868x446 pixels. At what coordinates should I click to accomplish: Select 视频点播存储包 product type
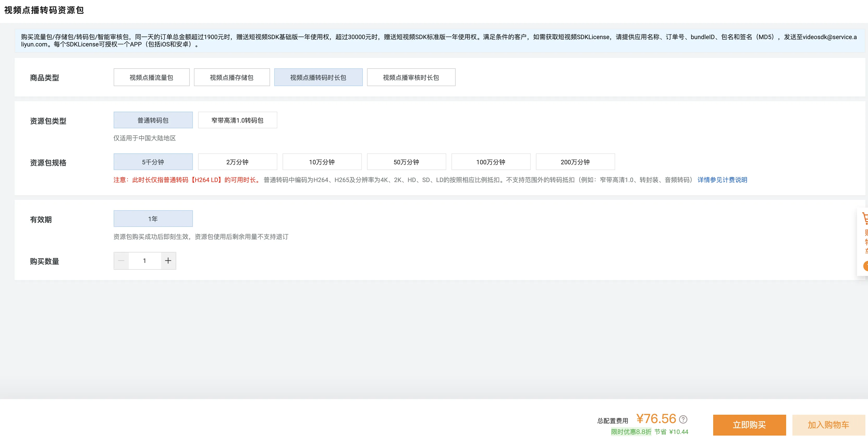click(231, 77)
